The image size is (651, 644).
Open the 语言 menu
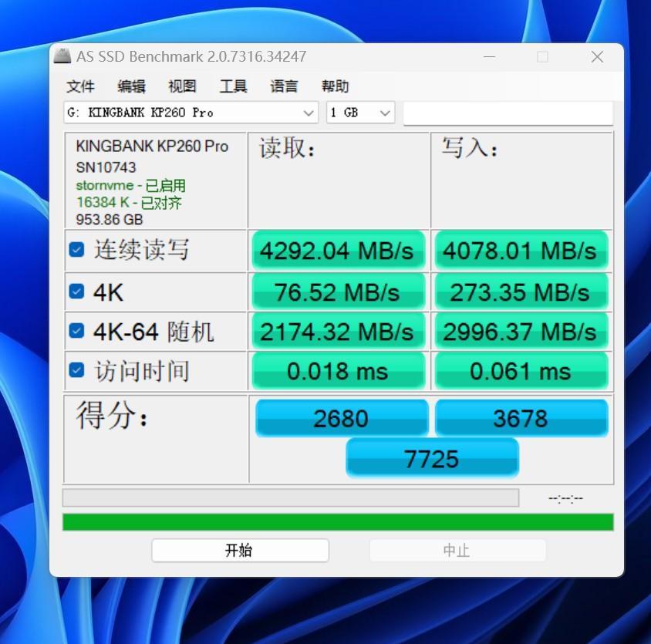284,86
